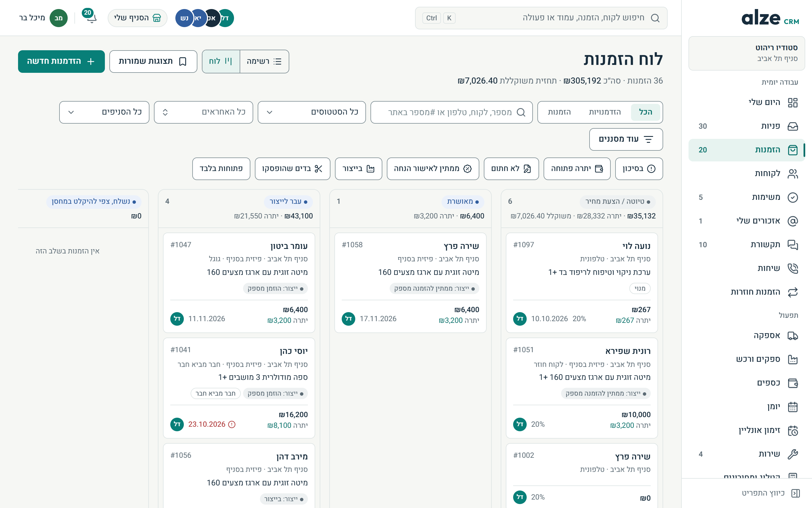Toggle פתוחות בלבד open-only filter
Image resolution: width=812 pixels, height=508 pixels.
221,169
